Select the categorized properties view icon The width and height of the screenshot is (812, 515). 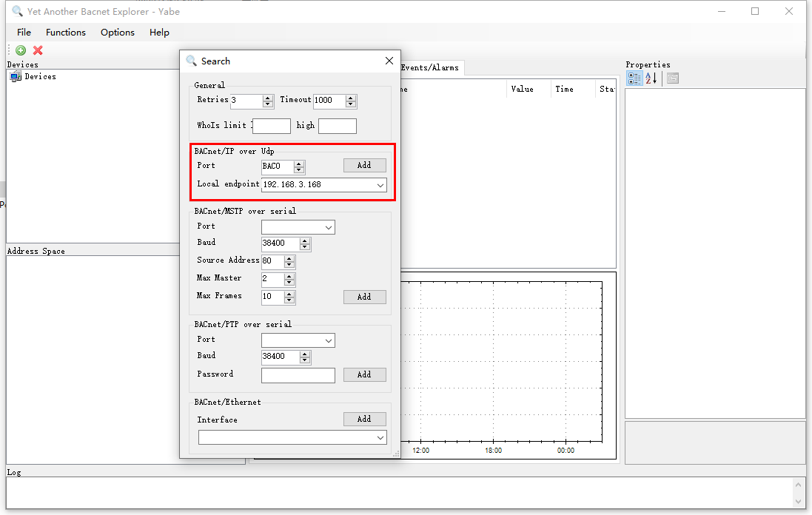tap(634, 78)
